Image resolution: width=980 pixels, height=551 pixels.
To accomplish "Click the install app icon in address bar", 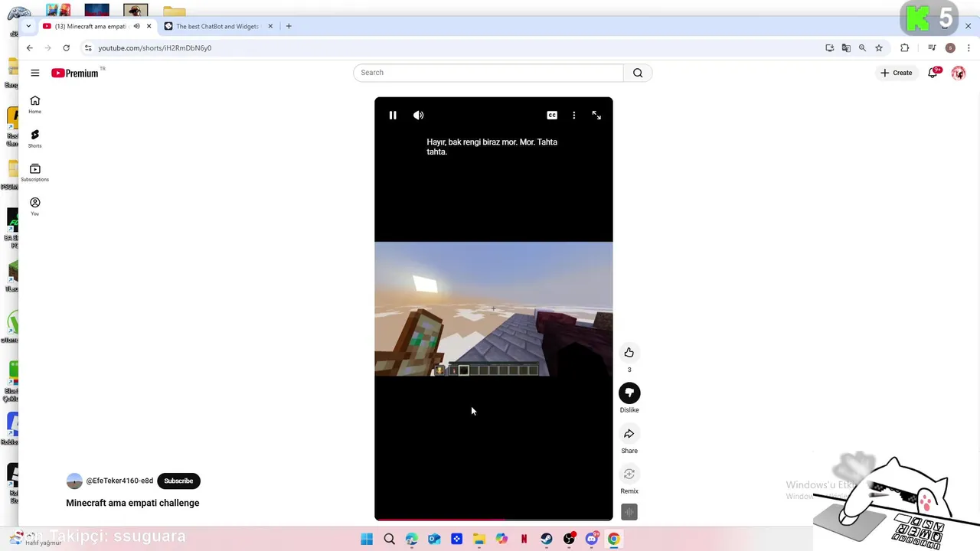I will pos(830,48).
